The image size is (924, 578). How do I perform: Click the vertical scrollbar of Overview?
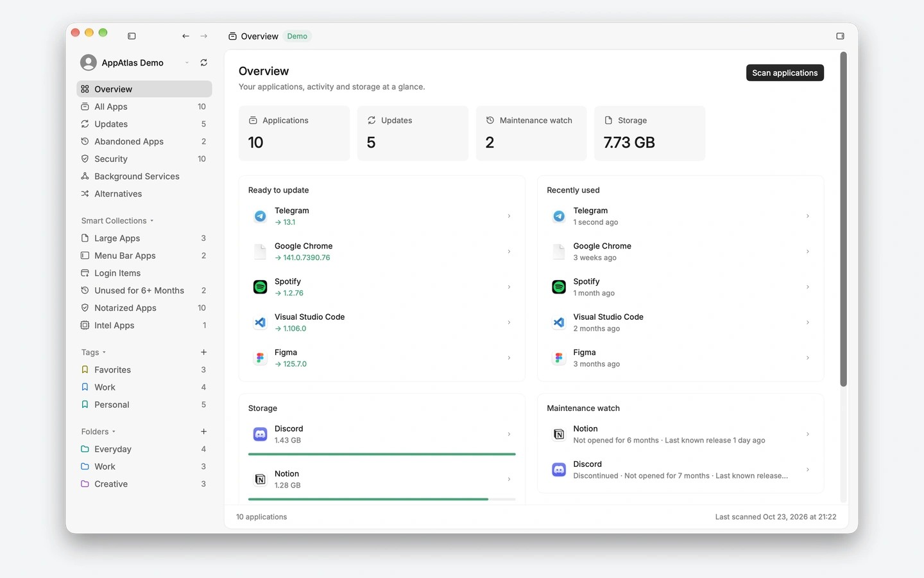844,220
